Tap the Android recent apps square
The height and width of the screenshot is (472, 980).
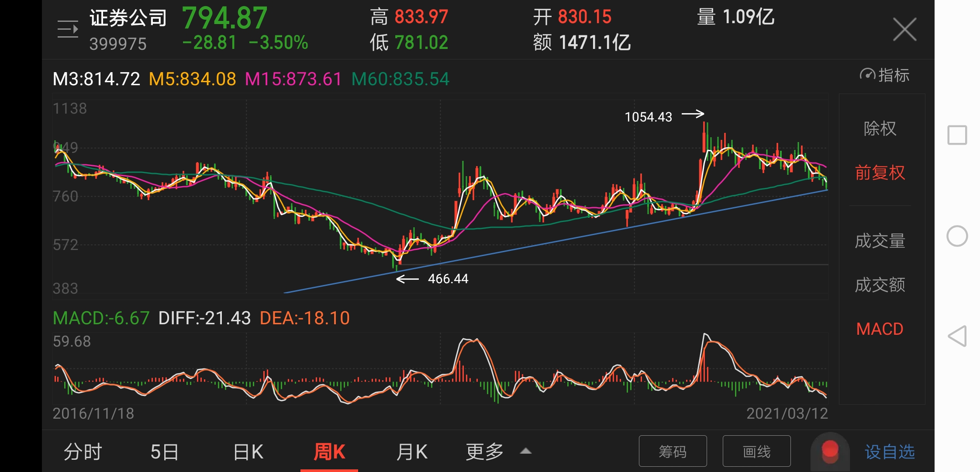pyautogui.click(x=957, y=135)
